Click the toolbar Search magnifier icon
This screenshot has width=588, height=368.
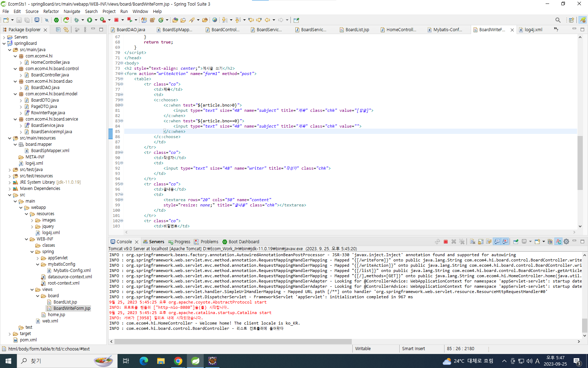[558, 20]
